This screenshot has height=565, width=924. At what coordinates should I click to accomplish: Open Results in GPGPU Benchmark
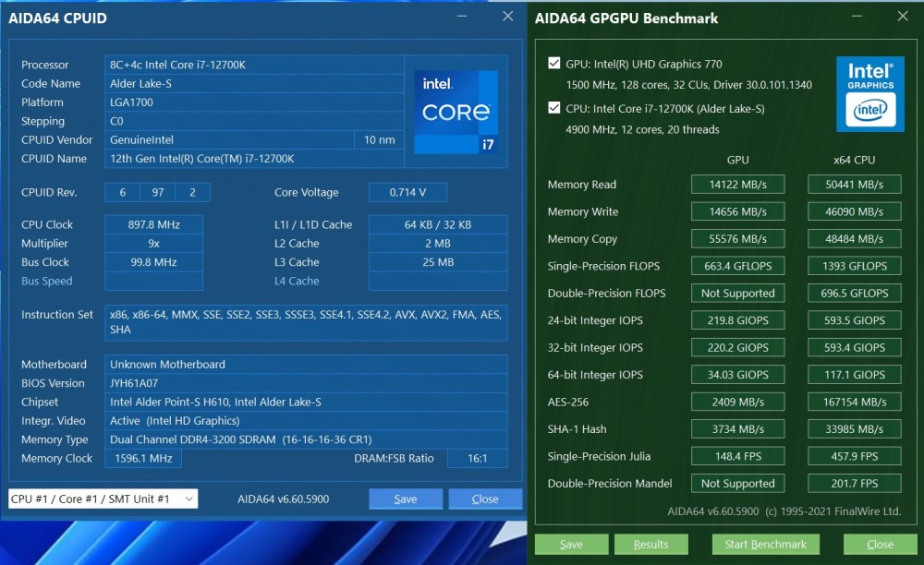(x=650, y=545)
